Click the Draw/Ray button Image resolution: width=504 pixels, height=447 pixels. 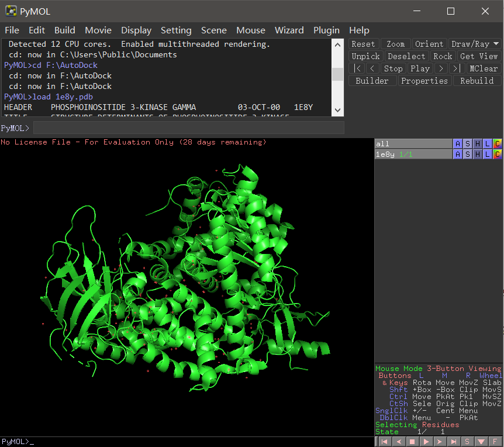[x=470, y=44]
